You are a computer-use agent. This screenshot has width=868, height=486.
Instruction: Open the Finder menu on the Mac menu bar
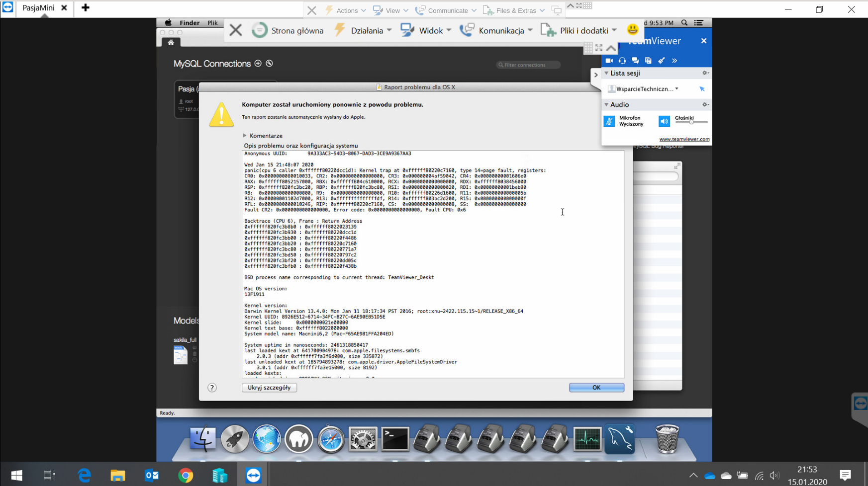190,23
